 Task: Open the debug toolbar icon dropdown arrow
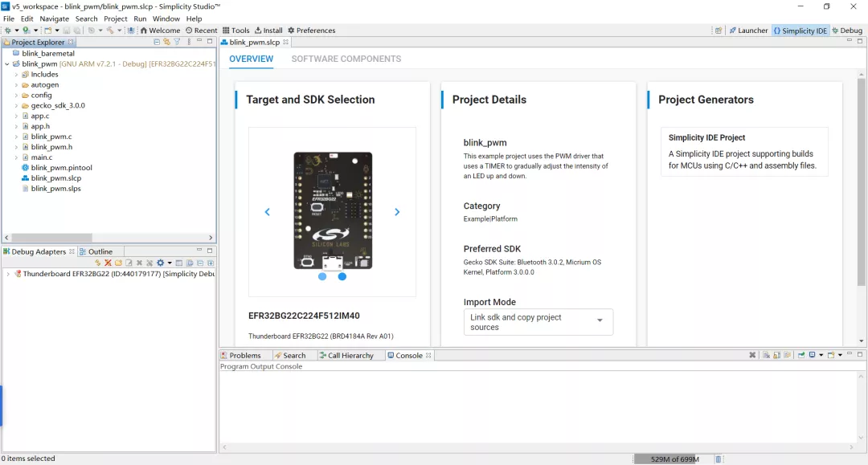pos(17,31)
